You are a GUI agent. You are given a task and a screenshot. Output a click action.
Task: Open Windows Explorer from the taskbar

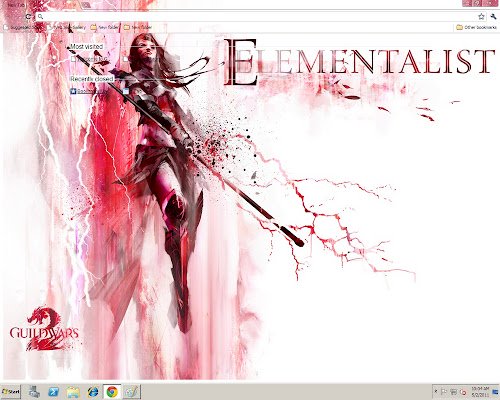coord(73,392)
